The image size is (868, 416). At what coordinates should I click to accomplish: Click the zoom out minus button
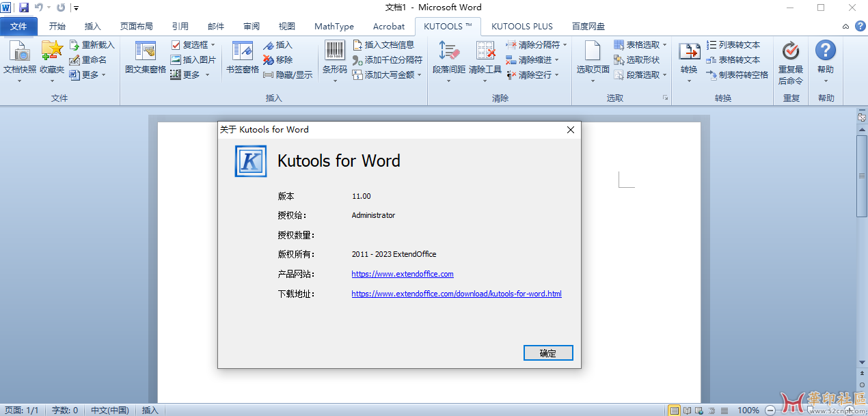click(x=771, y=410)
